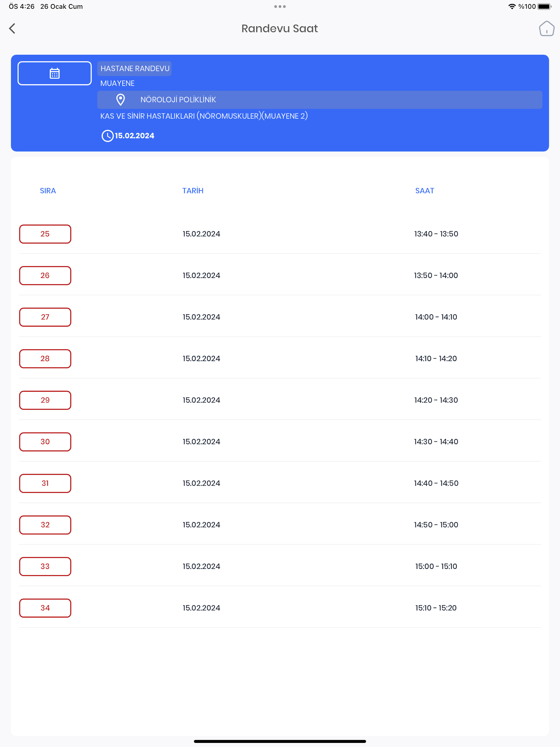Viewport: 560px width, 747px height.
Task: Tap the HASTANE RANDEVU label
Action: [x=135, y=69]
